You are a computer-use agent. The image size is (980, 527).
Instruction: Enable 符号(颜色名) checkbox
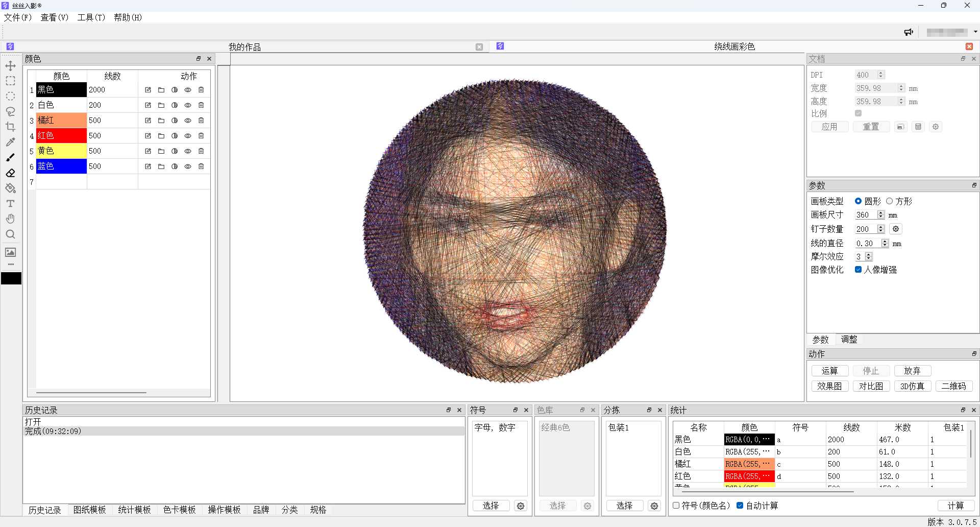676,506
